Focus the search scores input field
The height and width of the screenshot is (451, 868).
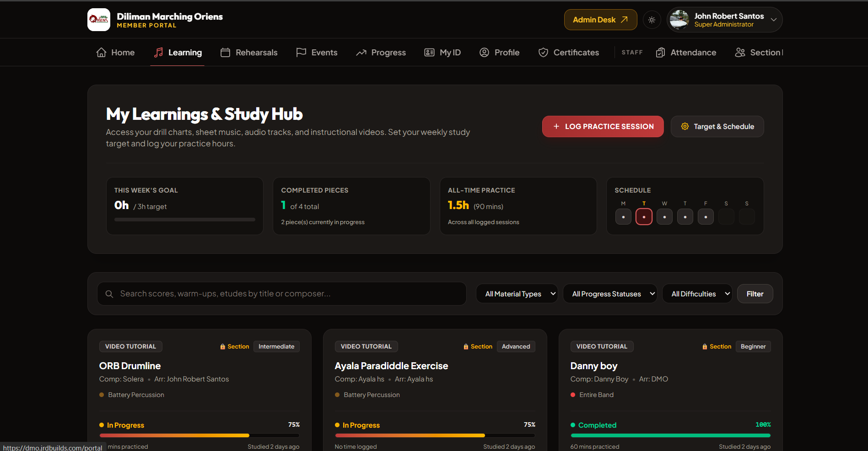(x=282, y=294)
